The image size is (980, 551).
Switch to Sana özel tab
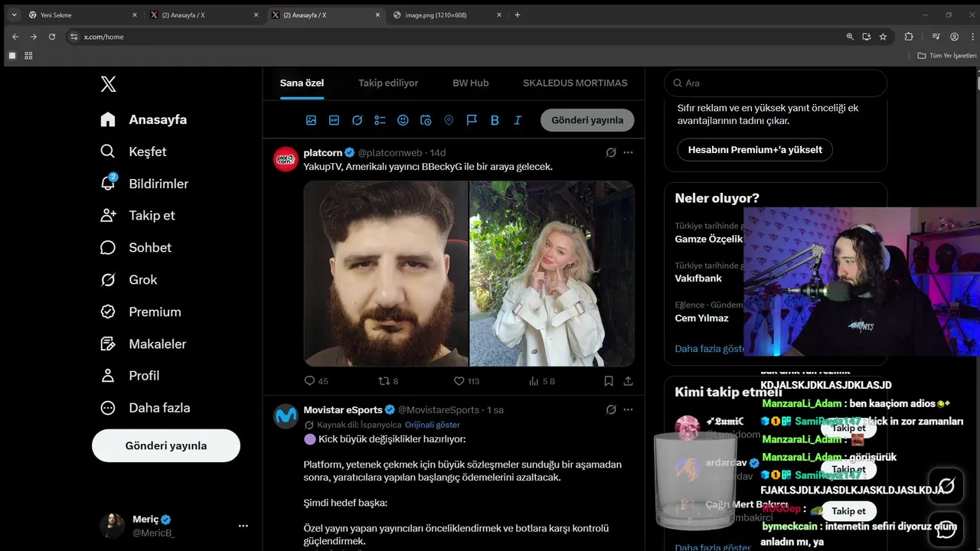(x=302, y=83)
